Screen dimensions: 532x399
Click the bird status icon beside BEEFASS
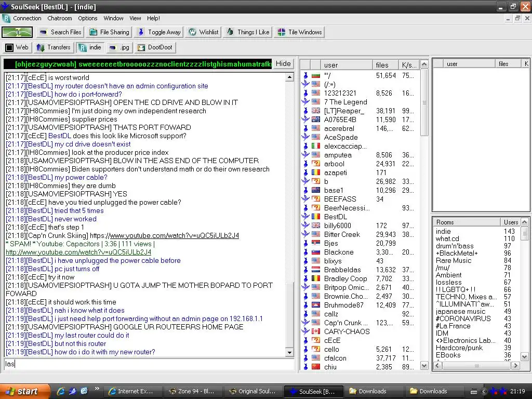click(305, 199)
